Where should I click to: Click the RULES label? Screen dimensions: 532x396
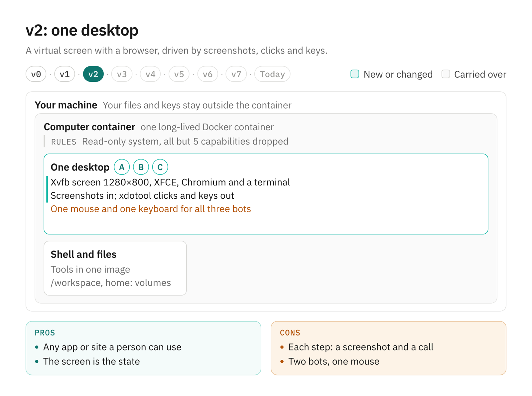(x=64, y=142)
